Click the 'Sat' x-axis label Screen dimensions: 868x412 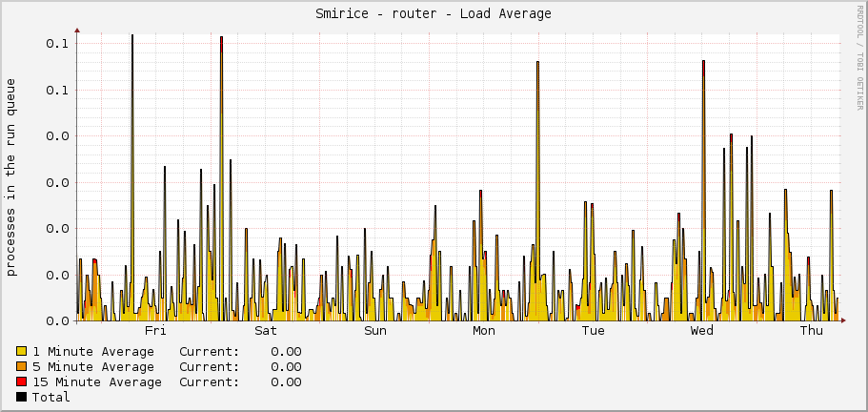pyautogui.click(x=266, y=331)
